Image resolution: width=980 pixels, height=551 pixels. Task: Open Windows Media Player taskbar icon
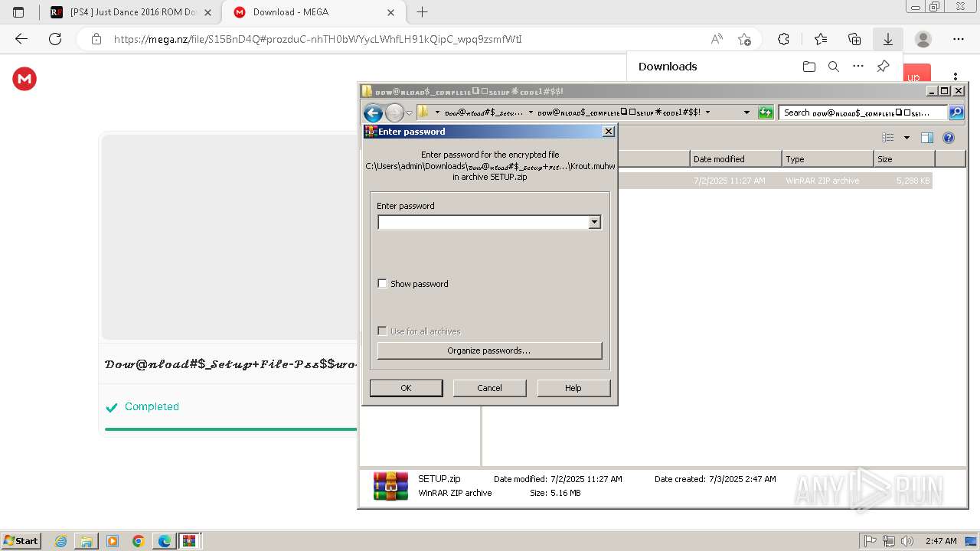click(x=113, y=541)
